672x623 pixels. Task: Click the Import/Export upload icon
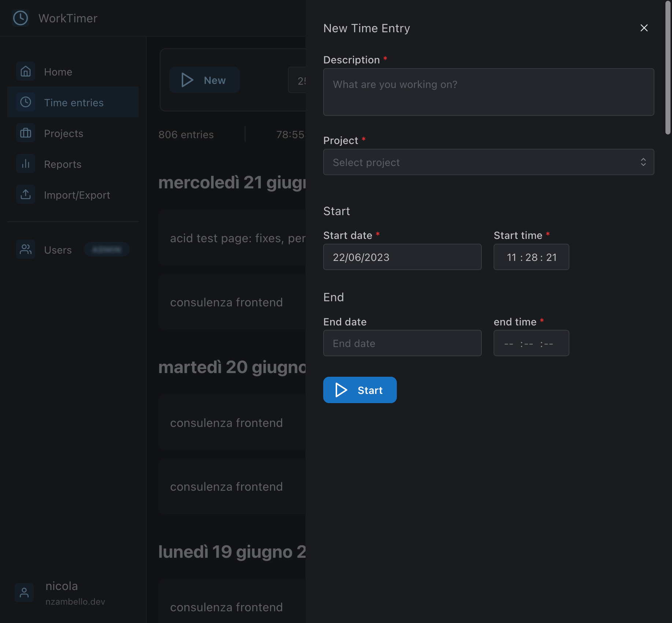click(x=25, y=194)
